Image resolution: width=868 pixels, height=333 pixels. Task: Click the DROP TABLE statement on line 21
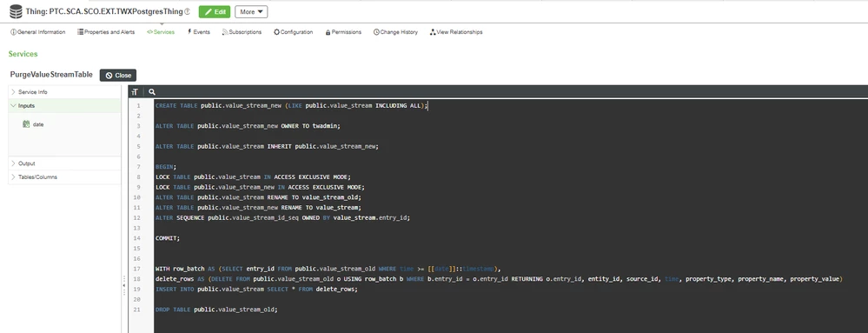point(215,310)
